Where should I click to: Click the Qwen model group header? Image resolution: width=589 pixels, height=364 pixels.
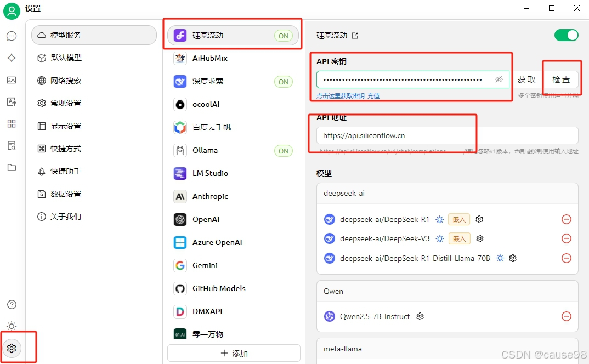pyautogui.click(x=447, y=291)
